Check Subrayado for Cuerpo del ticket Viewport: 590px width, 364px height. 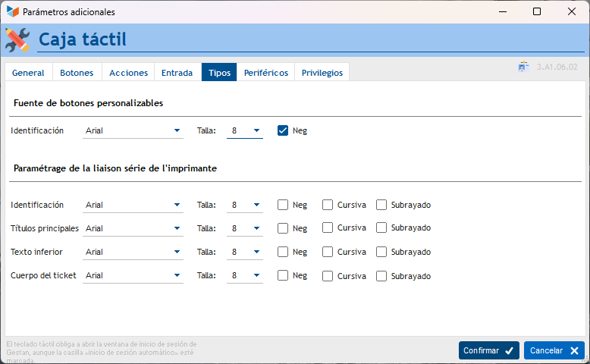[x=381, y=276]
